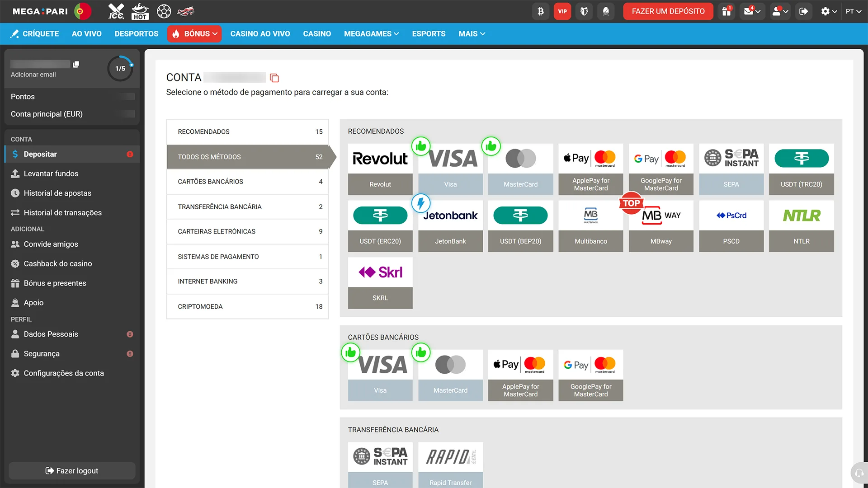Open the messages envelope dropdown
This screenshot has height=488, width=868.
coord(752,11)
